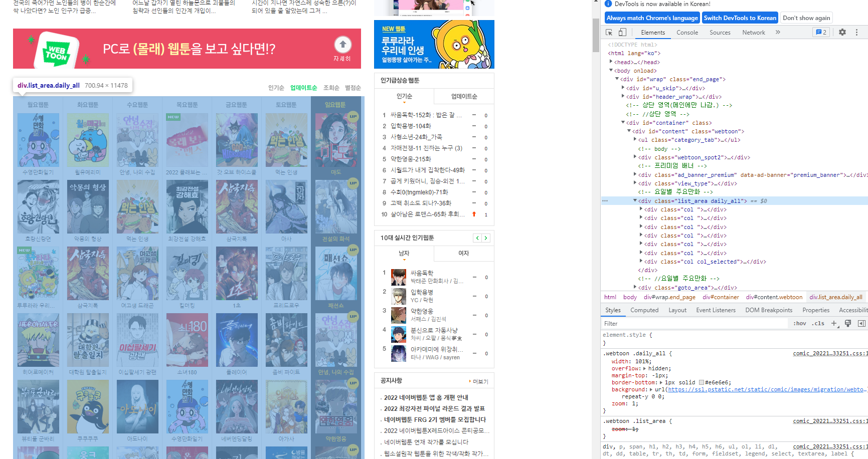Click body in the DOM breadcrumb
Screen dimensions: 868x459
[630, 297]
